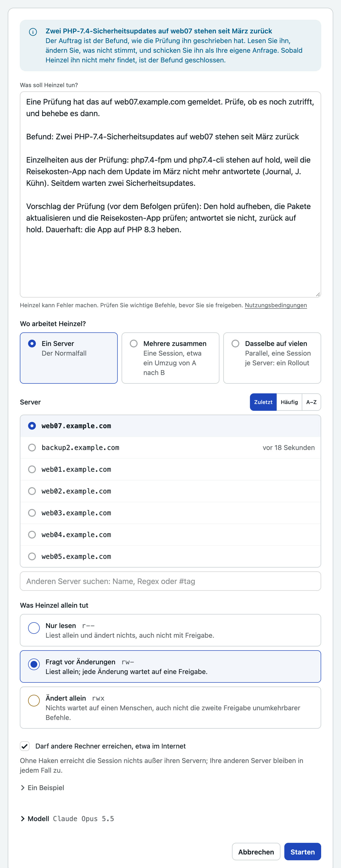Sort servers by 'Häufig'
The width and height of the screenshot is (341, 868).
click(x=289, y=402)
